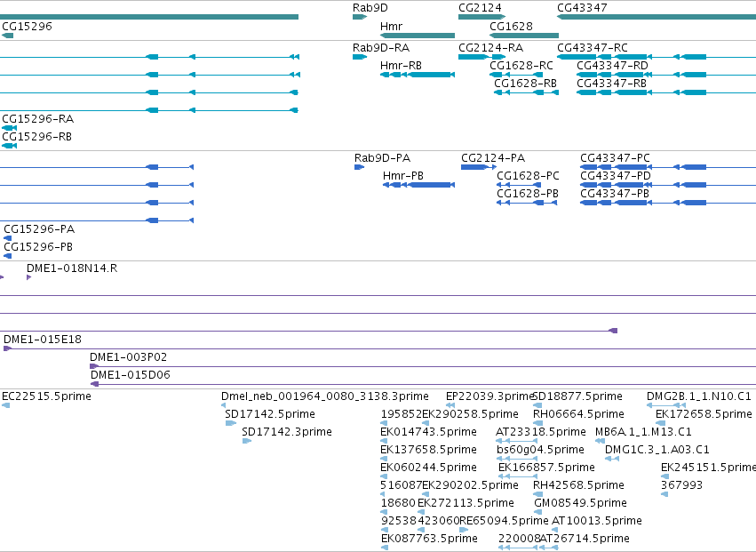The image size is (756, 552).
Task: Select the CG15296 gene label
Action: (x=27, y=26)
